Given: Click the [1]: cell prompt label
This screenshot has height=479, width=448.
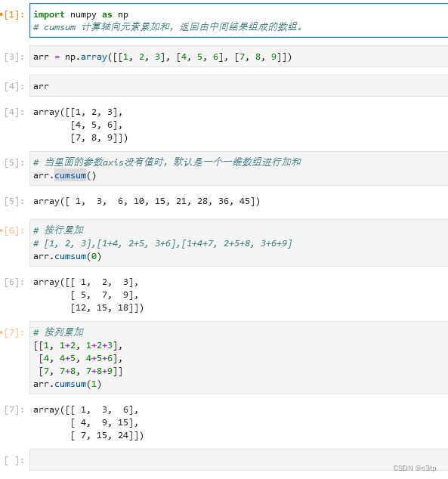Looking at the screenshot, I should [14, 14].
